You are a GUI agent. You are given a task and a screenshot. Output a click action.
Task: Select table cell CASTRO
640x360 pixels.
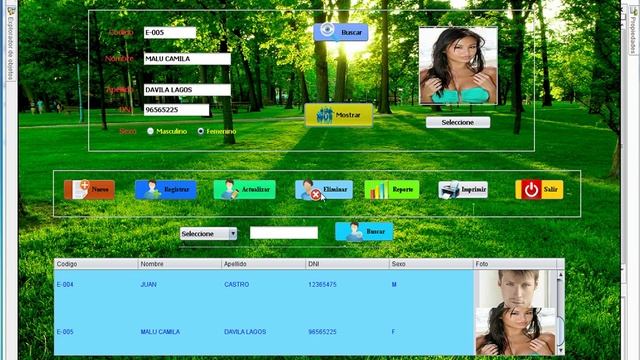point(264,284)
